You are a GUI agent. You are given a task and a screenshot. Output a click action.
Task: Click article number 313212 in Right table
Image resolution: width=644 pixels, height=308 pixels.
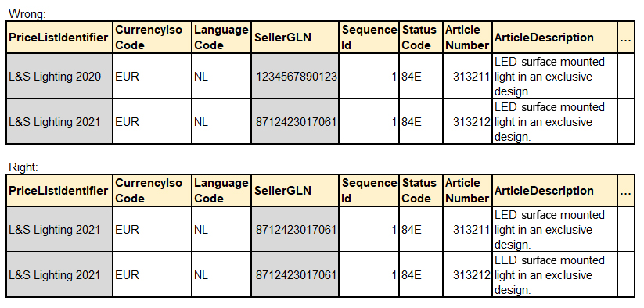[x=467, y=275]
